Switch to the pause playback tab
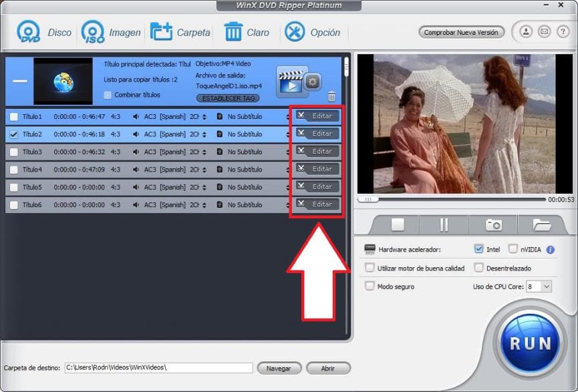The width and height of the screenshot is (578, 392). click(x=444, y=225)
